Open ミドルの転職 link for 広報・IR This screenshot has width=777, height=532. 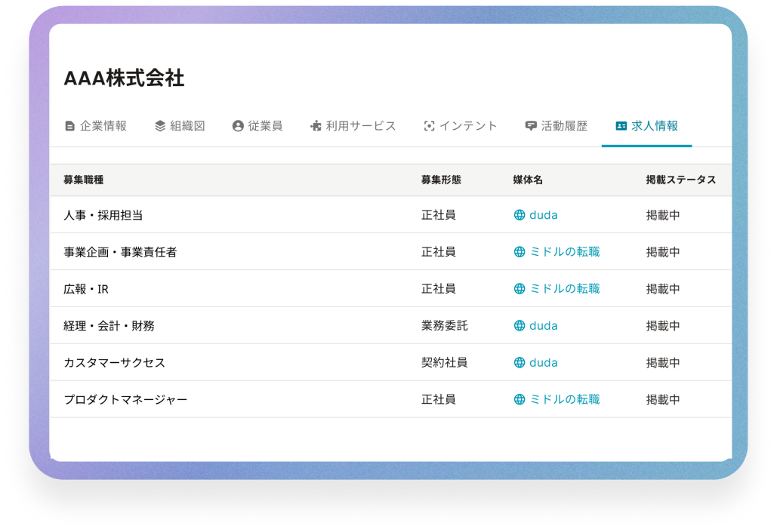point(564,288)
